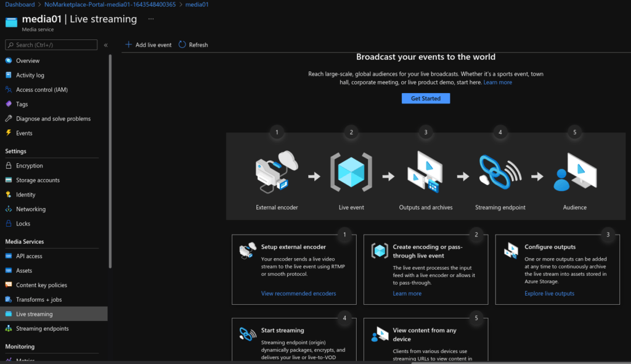Click the Streaming endpoints icon
Screen dimensions: 631x364
click(9, 328)
